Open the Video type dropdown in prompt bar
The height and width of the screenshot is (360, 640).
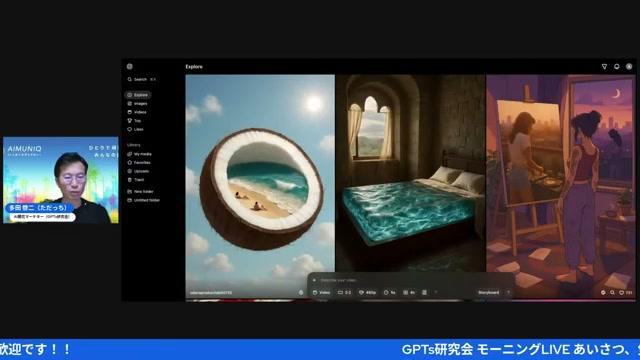tap(321, 293)
